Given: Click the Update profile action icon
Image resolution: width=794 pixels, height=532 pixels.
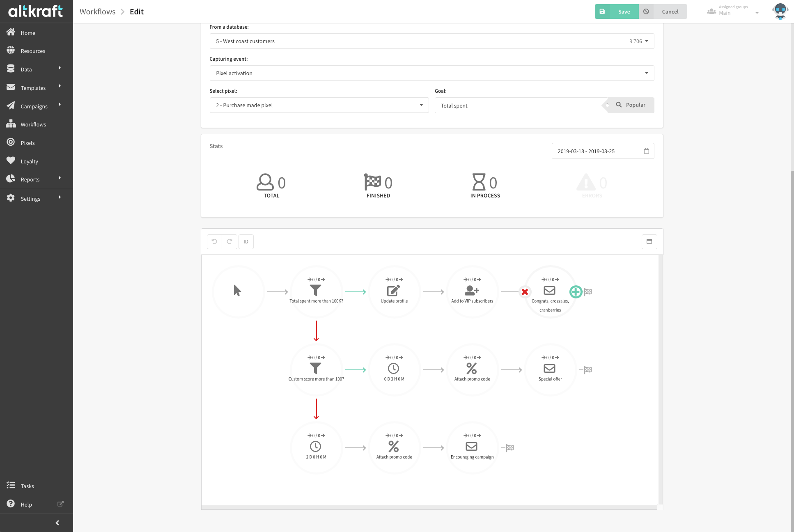Looking at the screenshot, I should point(394,291).
